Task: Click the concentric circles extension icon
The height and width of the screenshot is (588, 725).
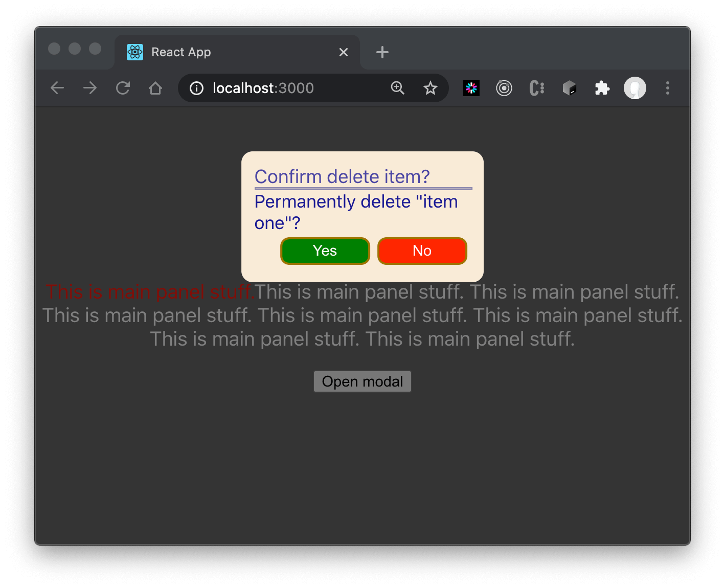Action: tap(504, 88)
